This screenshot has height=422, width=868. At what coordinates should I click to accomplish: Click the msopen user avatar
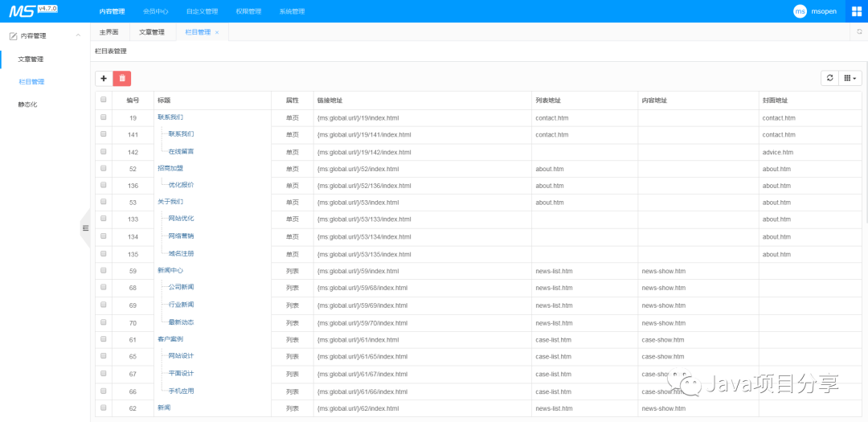(800, 11)
